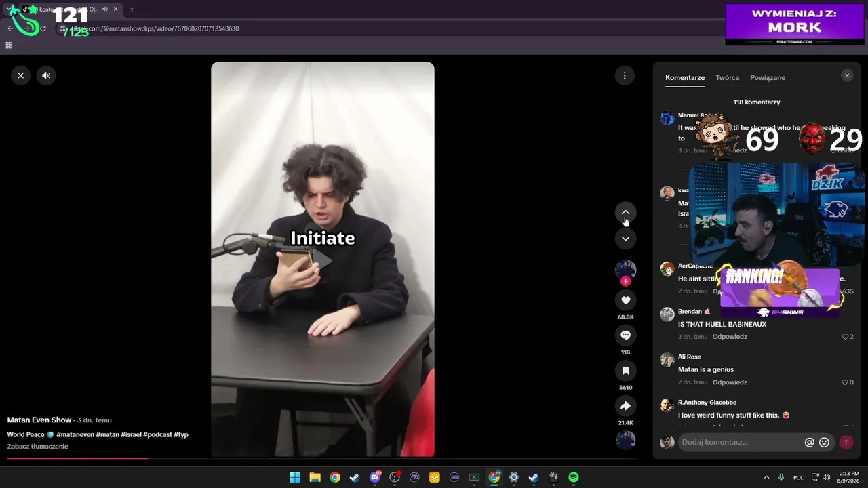Open the #israel hashtag
This screenshot has height=488, width=868.
[x=131, y=434]
